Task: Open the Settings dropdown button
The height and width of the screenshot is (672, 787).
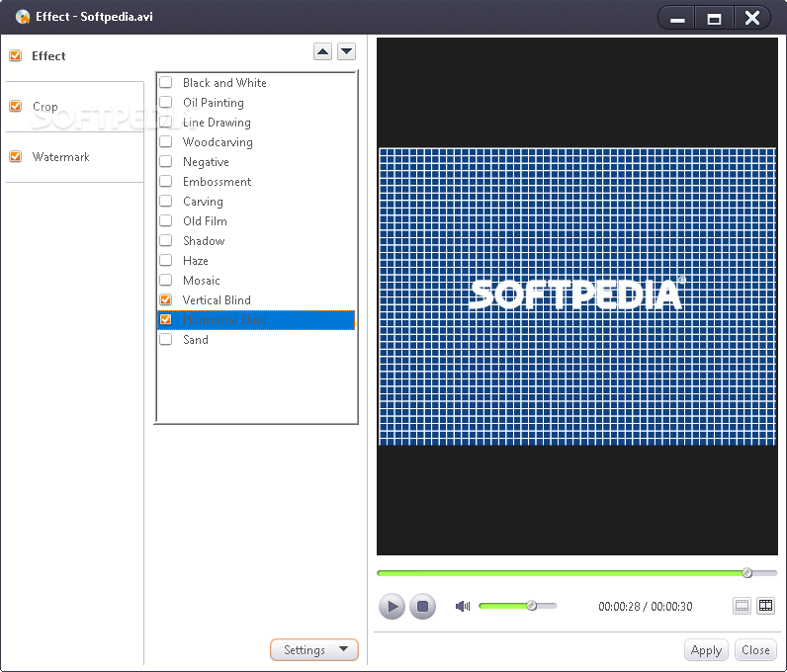Action: [x=314, y=649]
